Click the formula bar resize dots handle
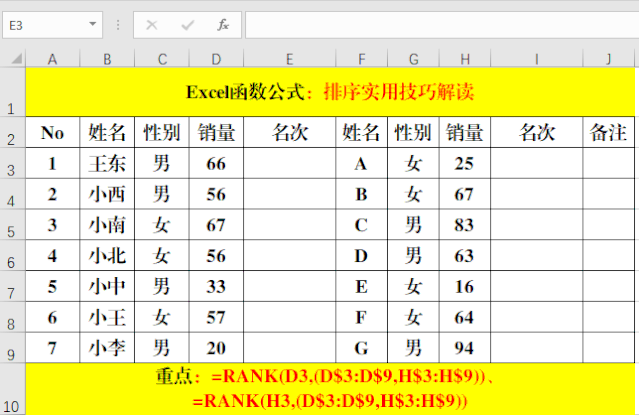 pyautogui.click(x=118, y=25)
